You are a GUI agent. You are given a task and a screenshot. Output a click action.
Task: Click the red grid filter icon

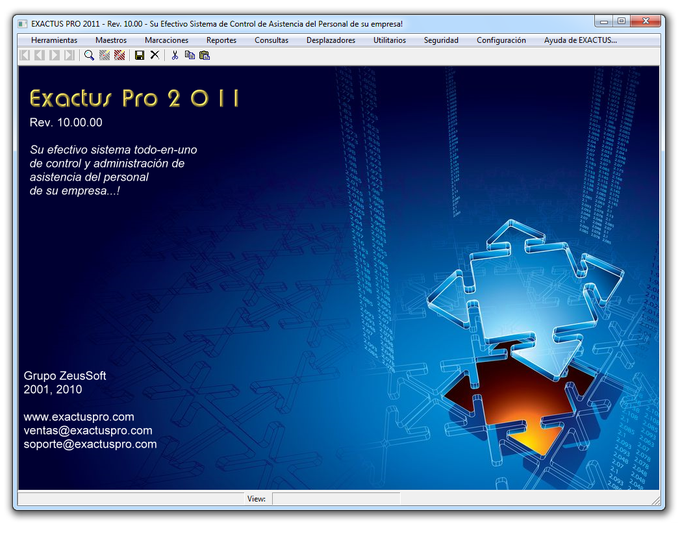(x=120, y=56)
